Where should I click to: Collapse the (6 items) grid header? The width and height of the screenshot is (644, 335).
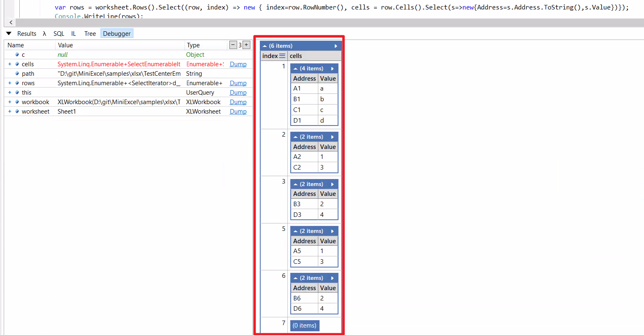(x=264, y=45)
